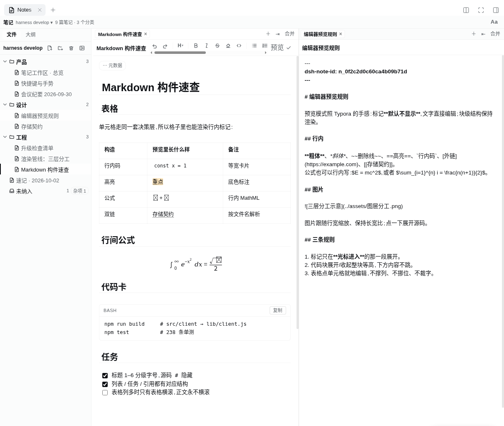The height and width of the screenshot is (426, 504).
Task: Close the 编辑器预览规则 tab
Action: (340, 34)
